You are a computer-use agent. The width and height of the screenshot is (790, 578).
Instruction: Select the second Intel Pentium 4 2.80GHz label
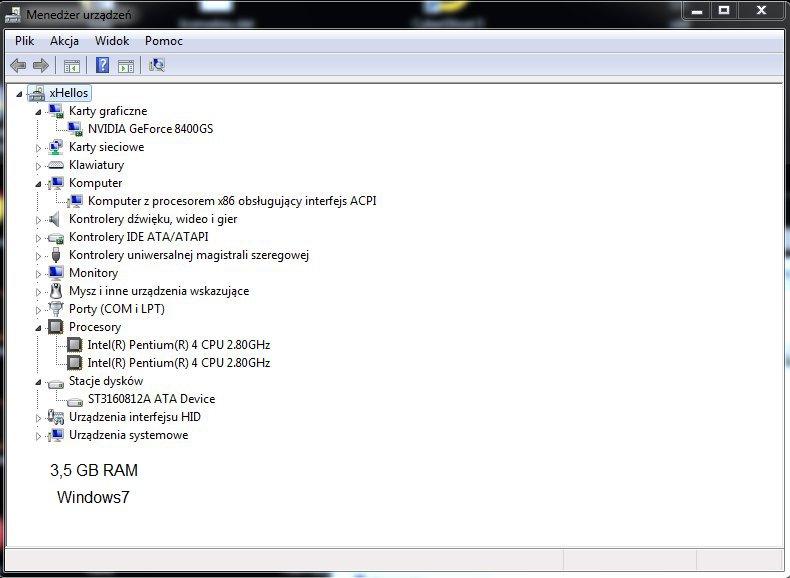[179, 363]
